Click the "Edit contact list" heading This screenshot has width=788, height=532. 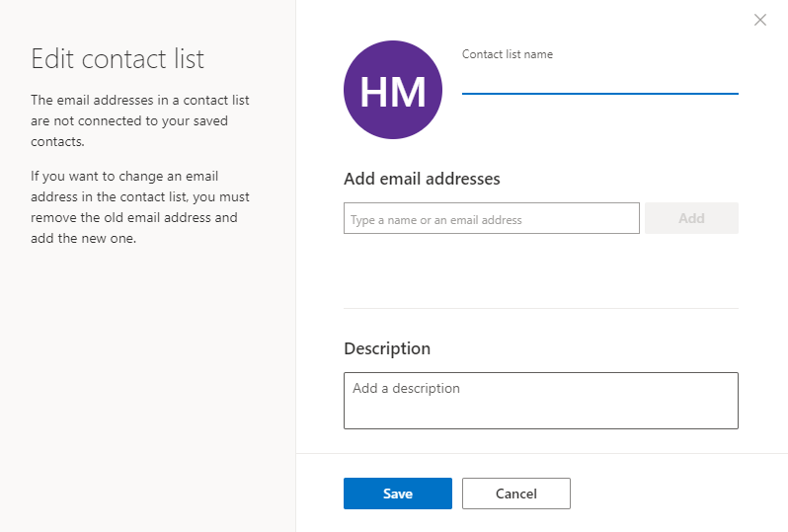118,59
